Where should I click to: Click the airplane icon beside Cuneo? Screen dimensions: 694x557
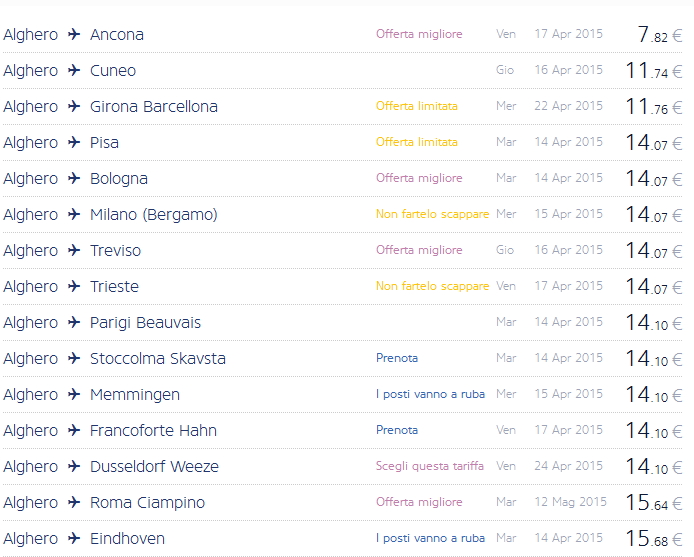74,70
